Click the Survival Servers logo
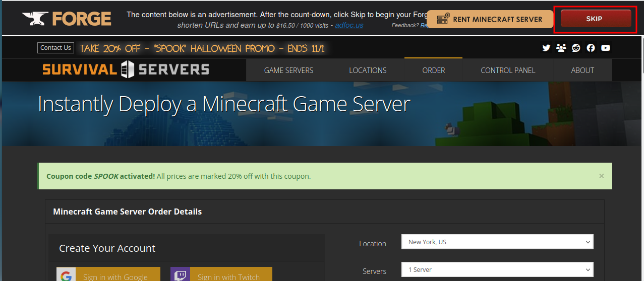The image size is (644, 281). [x=126, y=69]
